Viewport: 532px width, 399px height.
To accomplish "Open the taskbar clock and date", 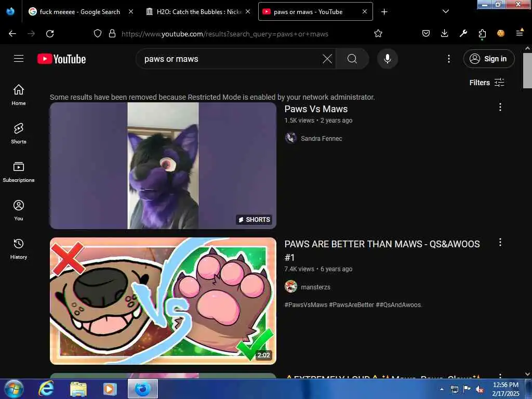I will pyautogui.click(x=506, y=389).
